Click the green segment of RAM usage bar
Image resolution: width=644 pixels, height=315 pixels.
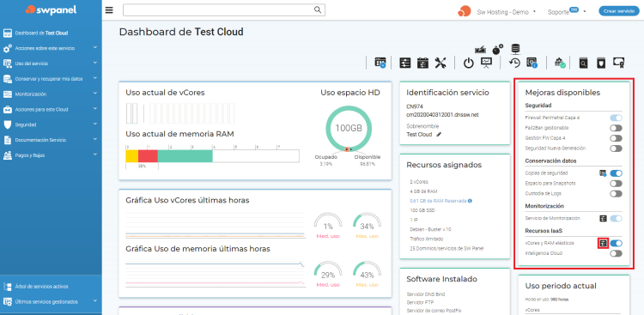[185, 156]
